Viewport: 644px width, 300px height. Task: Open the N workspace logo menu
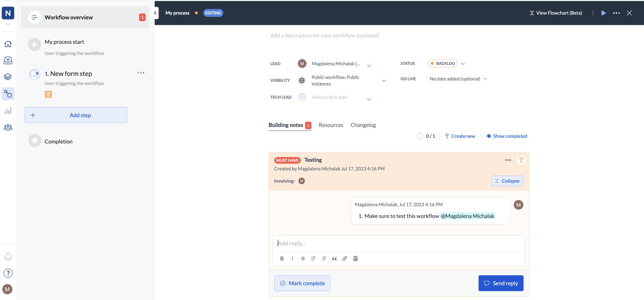pyautogui.click(x=8, y=13)
